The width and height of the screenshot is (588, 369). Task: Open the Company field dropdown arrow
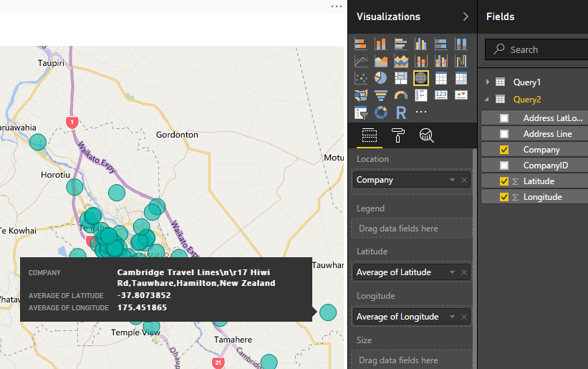click(x=452, y=180)
